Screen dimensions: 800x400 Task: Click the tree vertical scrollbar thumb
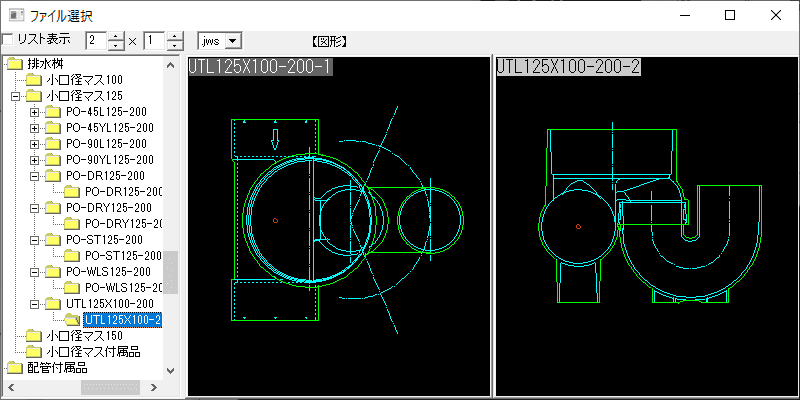(171, 272)
